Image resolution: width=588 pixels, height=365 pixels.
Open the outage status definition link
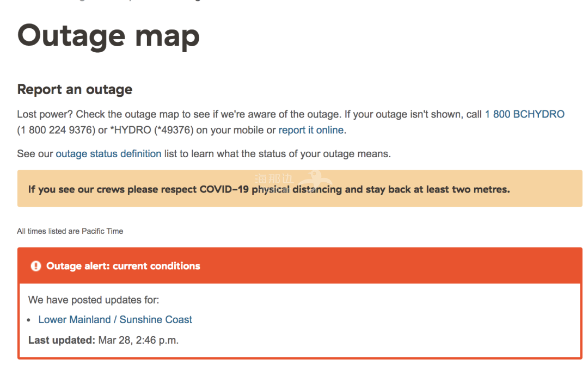108,153
